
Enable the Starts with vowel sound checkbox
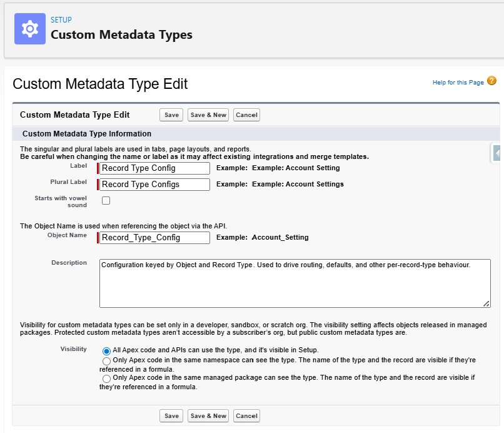tap(106, 200)
